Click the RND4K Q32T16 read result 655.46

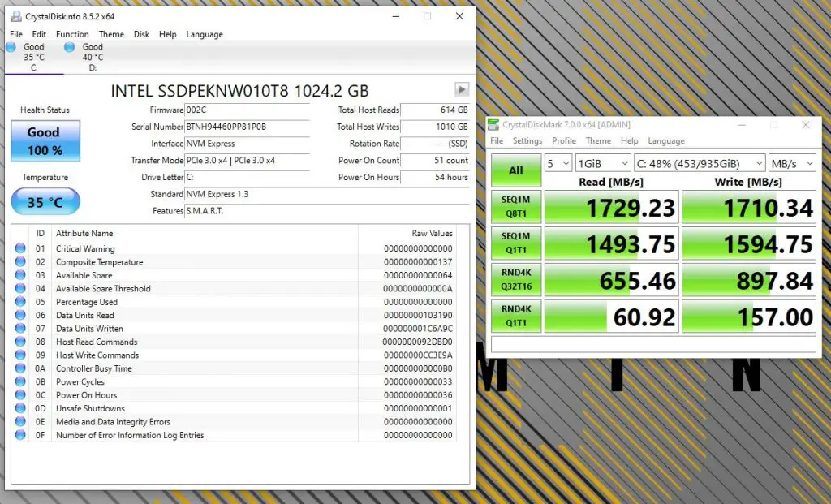point(612,279)
